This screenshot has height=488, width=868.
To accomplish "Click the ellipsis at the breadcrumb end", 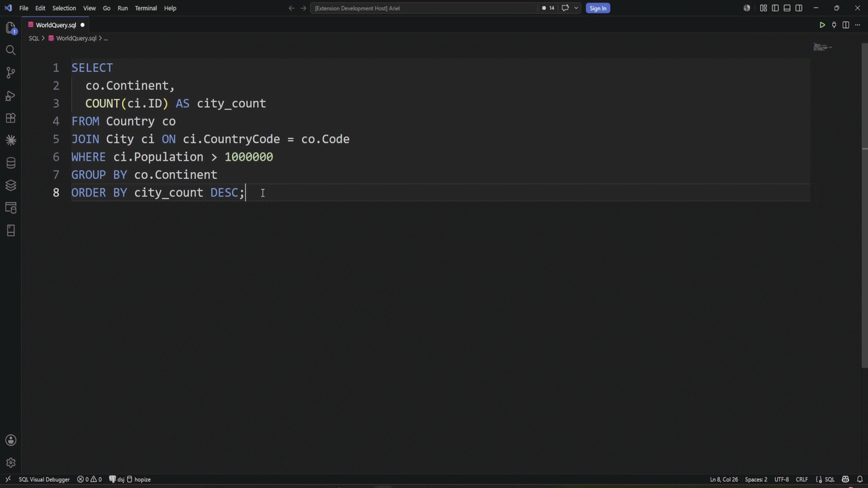I will [105, 39].
